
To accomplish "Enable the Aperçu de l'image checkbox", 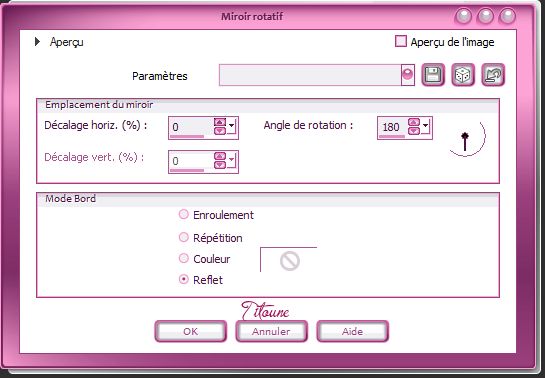I will coord(401,41).
